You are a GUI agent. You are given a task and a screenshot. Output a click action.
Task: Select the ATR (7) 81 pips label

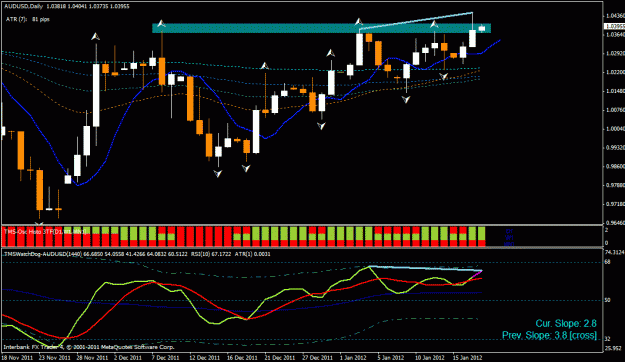(28, 19)
